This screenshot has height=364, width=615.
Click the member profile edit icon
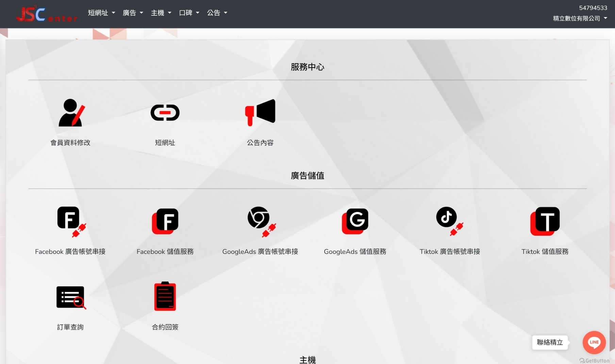click(x=71, y=113)
